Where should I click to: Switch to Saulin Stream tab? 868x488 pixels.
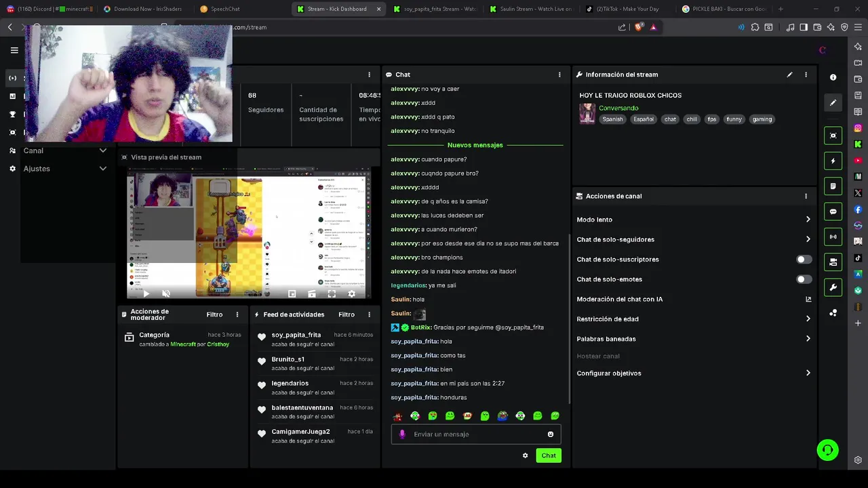pyautogui.click(x=532, y=9)
